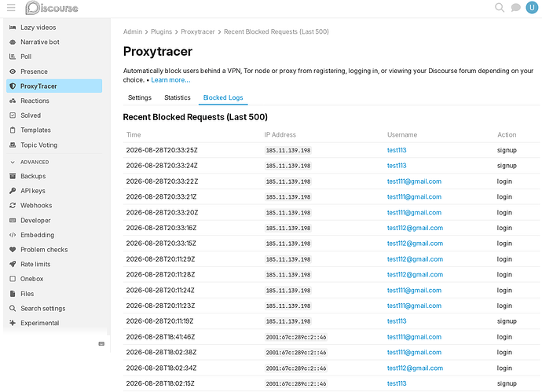542x392 pixels.
Task: Click Recent Blocked Requests heading
Action: coord(196,117)
